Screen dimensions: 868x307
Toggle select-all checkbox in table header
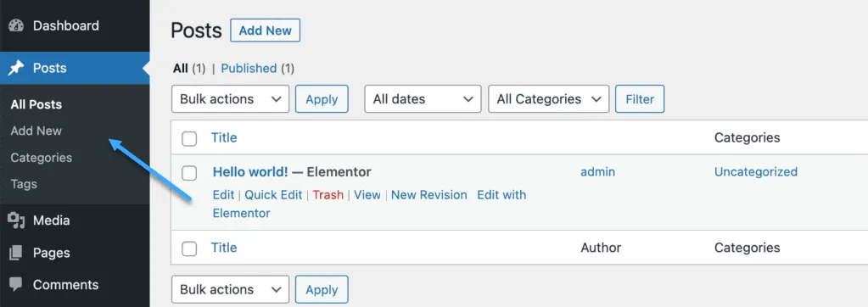coord(189,138)
